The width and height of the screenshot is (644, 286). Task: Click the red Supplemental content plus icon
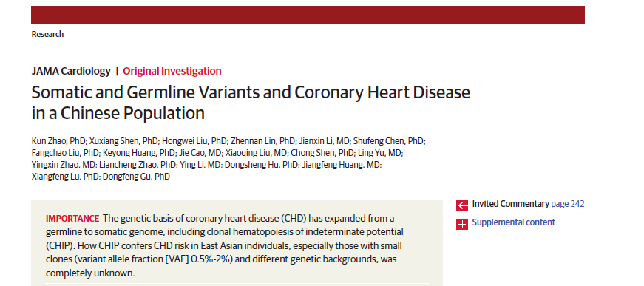(x=462, y=224)
